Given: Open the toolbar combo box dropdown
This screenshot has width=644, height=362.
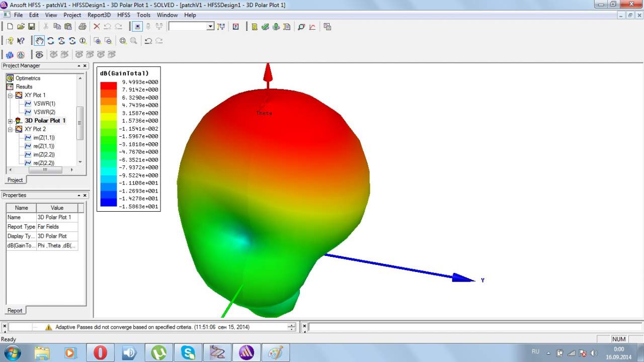Looking at the screenshot, I should [210, 27].
